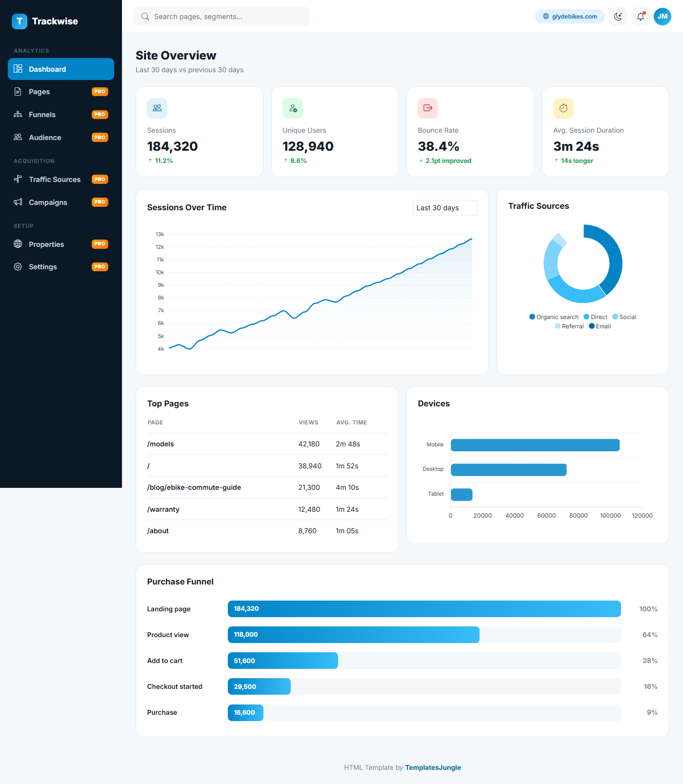683x784 pixels.
Task: Click the Funnels hierarchy icon
Action: coord(18,115)
